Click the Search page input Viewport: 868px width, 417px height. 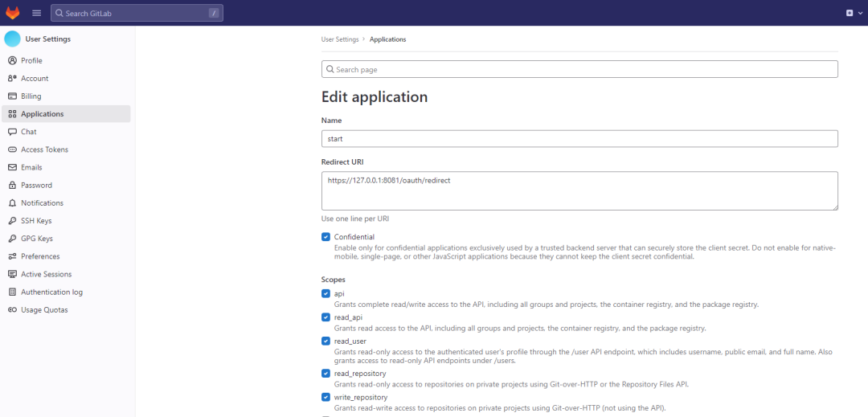click(579, 69)
